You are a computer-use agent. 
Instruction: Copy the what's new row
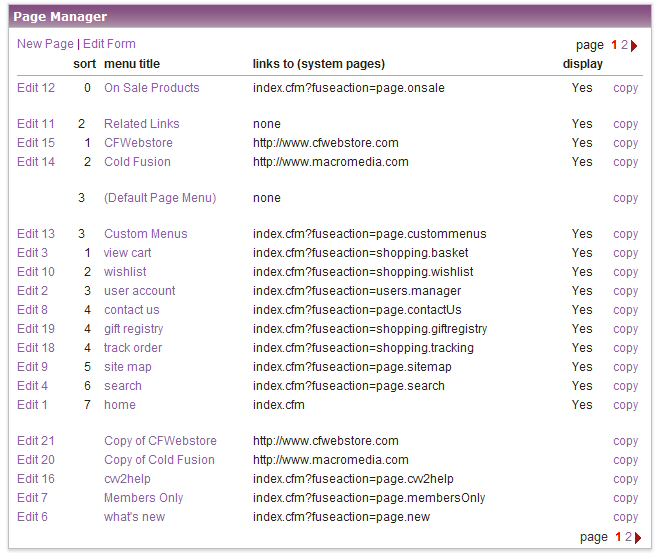[626, 518]
